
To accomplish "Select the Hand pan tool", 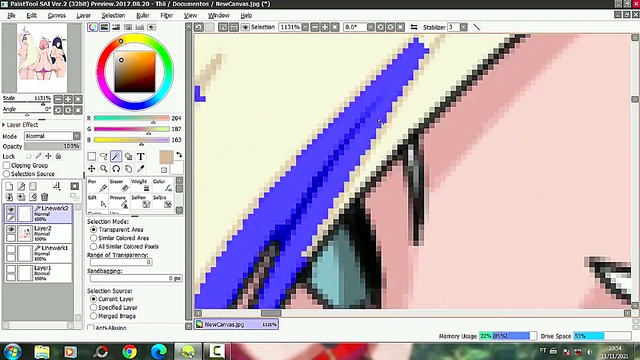I will pyautogui.click(x=128, y=169).
